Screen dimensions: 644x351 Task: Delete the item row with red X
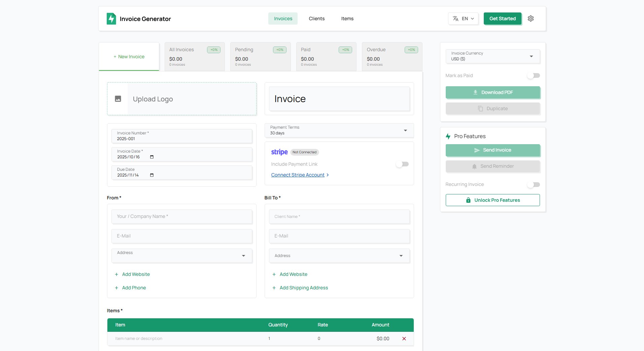404,339
